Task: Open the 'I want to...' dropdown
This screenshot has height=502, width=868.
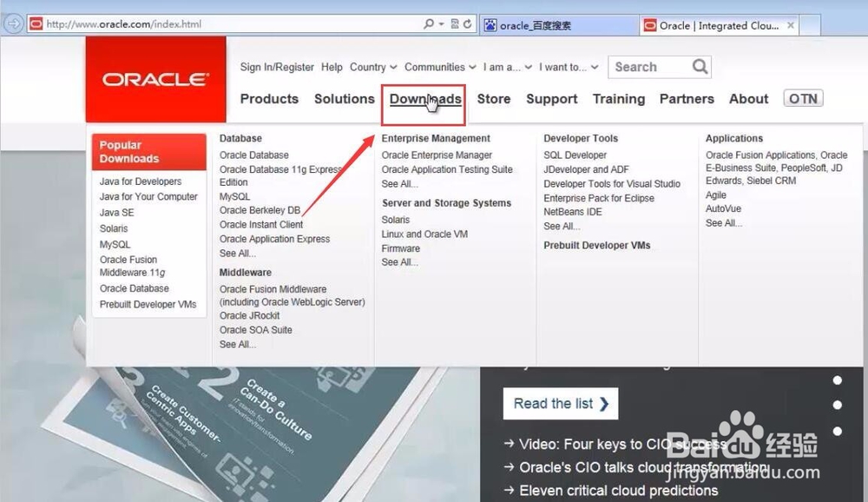Action: click(x=569, y=67)
